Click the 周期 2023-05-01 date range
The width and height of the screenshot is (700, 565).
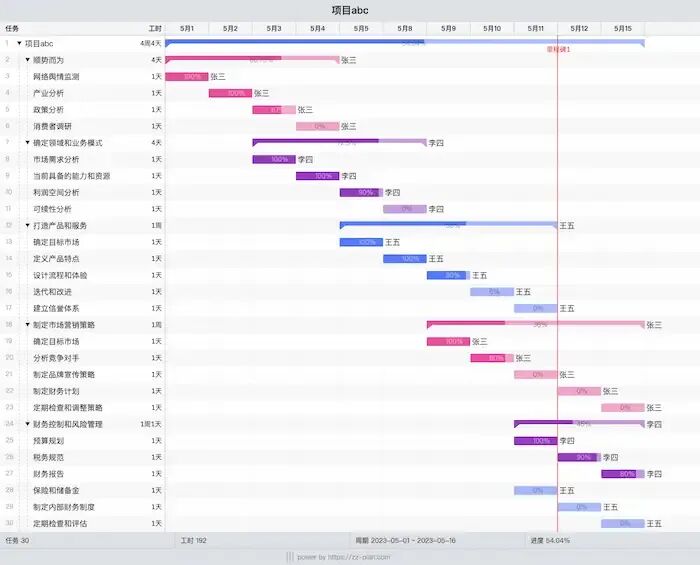(405, 540)
